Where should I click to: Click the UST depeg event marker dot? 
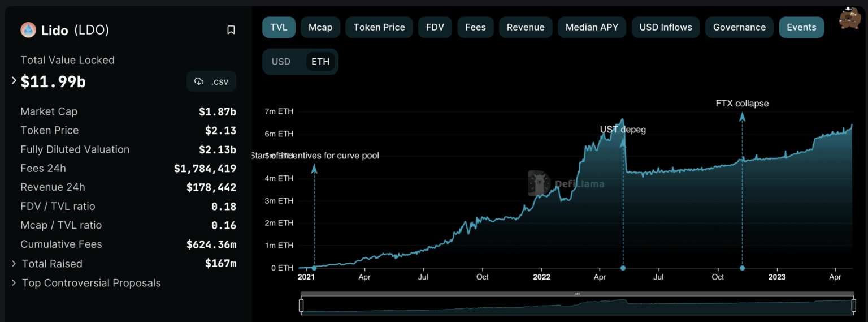point(623,268)
